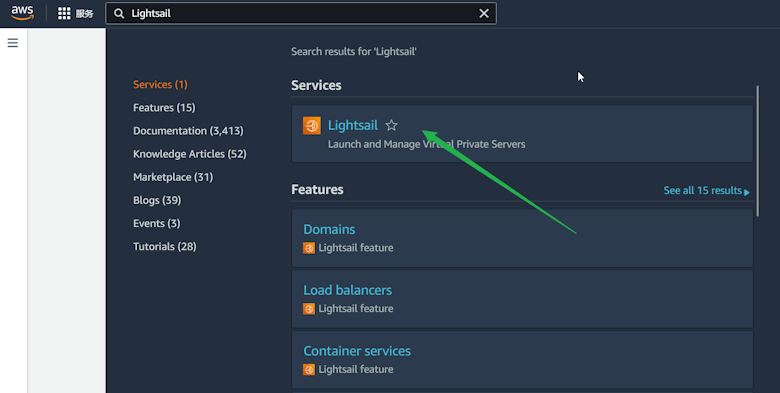The height and width of the screenshot is (393, 780).
Task: Focus the Lightsail search input field
Action: coord(300,13)
